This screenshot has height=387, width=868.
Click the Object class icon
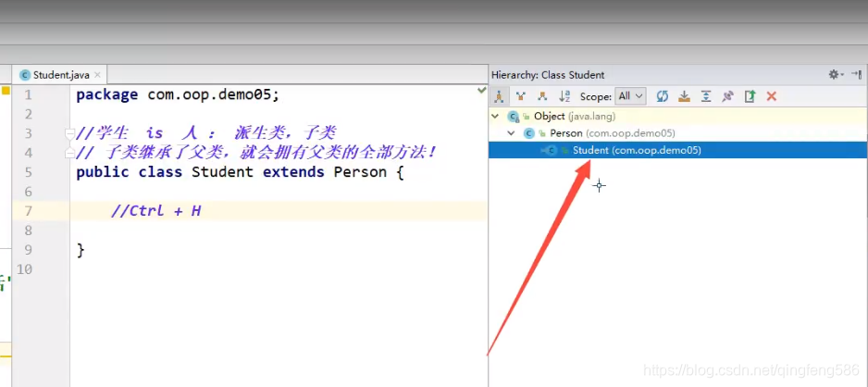514,117
